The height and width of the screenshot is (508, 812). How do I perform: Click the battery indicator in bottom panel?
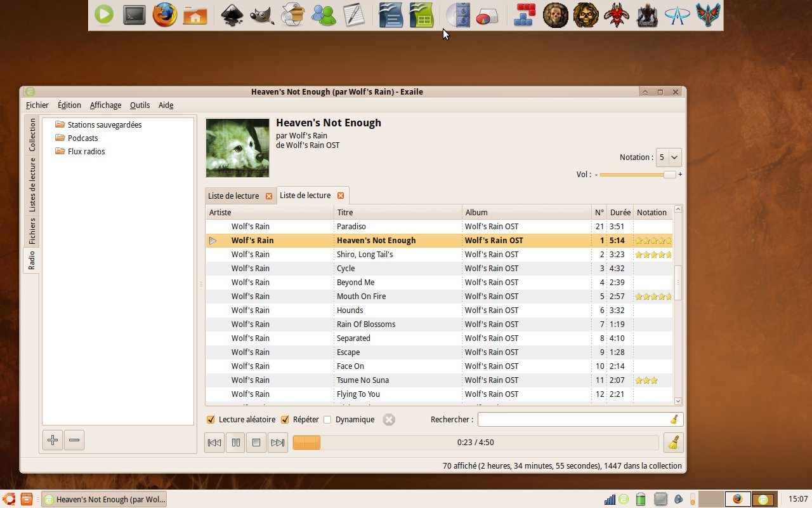pyautogui.click(x=641, y=499)
